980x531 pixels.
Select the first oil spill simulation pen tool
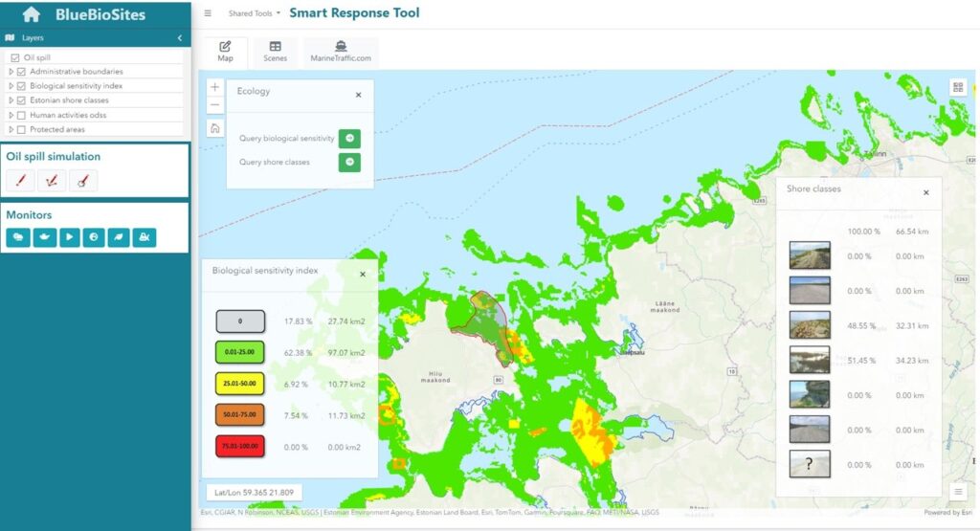19,180
